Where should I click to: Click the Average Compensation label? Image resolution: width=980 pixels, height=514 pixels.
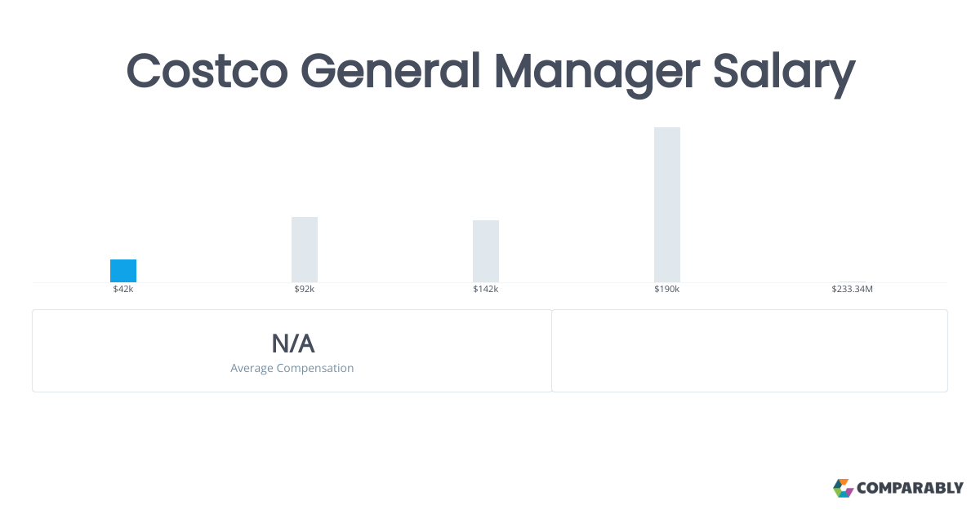click(x=292, y=368)
